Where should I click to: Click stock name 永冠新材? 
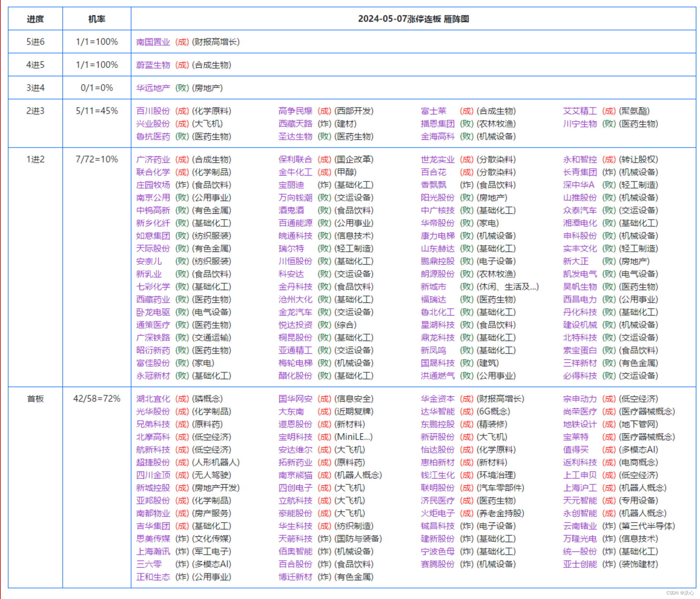click(153, 376)
